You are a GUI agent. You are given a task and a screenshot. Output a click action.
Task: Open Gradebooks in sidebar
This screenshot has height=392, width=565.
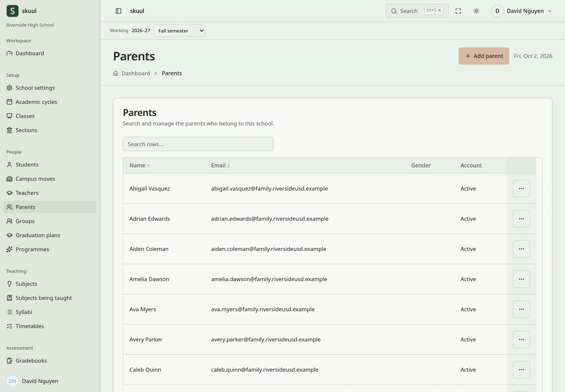tap(50, 361)
